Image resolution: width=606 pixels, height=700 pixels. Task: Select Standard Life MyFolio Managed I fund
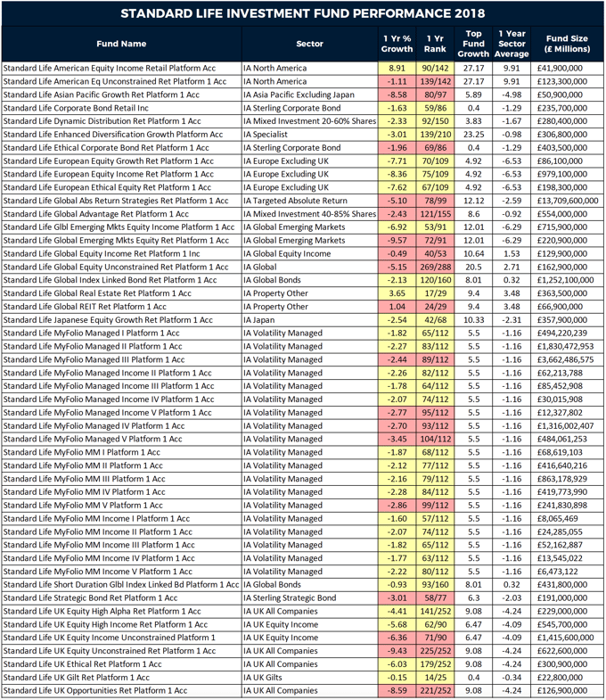click(x=91, y=333)
